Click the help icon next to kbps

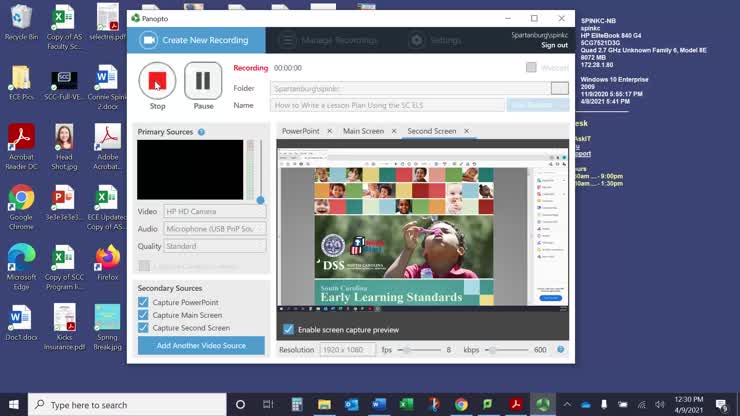tap(560, 350)
